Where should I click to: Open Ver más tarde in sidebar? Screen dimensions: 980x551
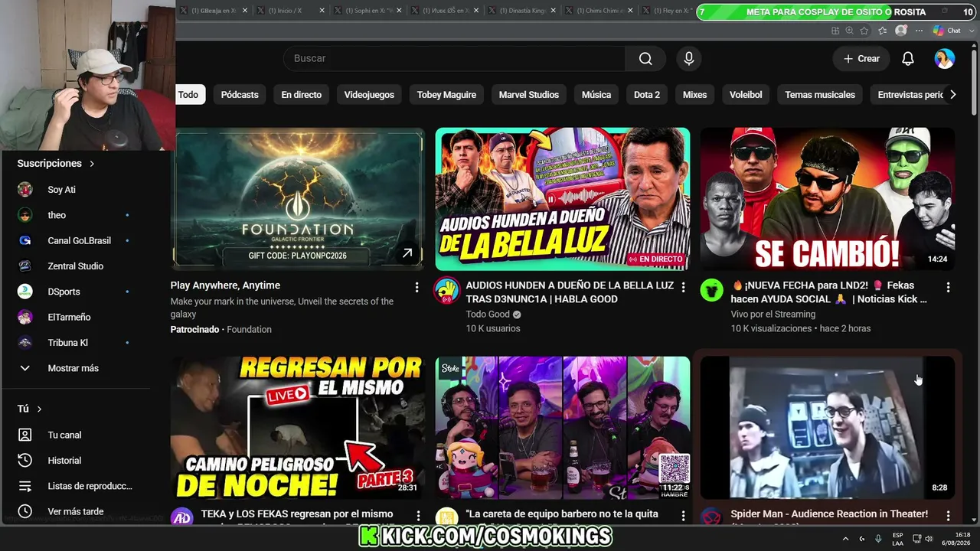tap(77, 511)
